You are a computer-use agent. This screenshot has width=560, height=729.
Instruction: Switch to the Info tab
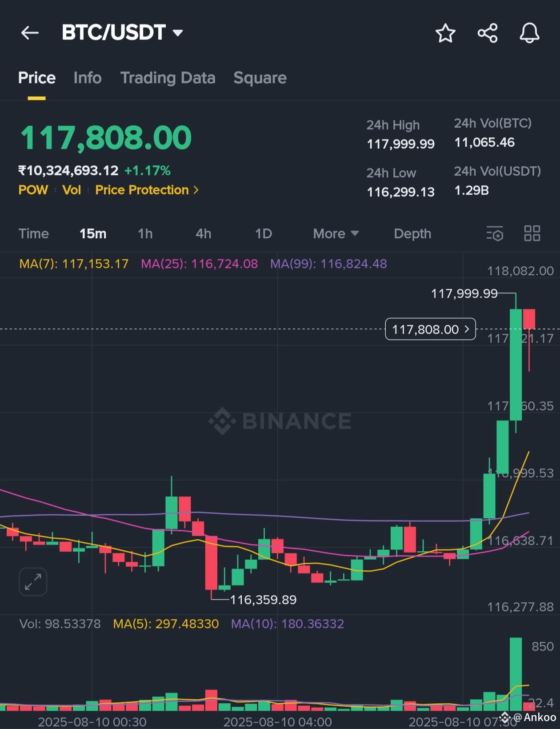pos(88,78)
